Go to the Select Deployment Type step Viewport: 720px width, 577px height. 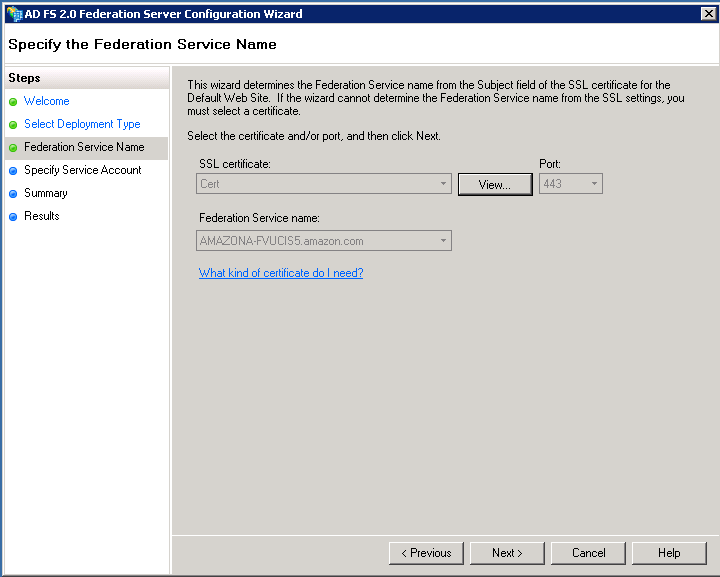82,124
